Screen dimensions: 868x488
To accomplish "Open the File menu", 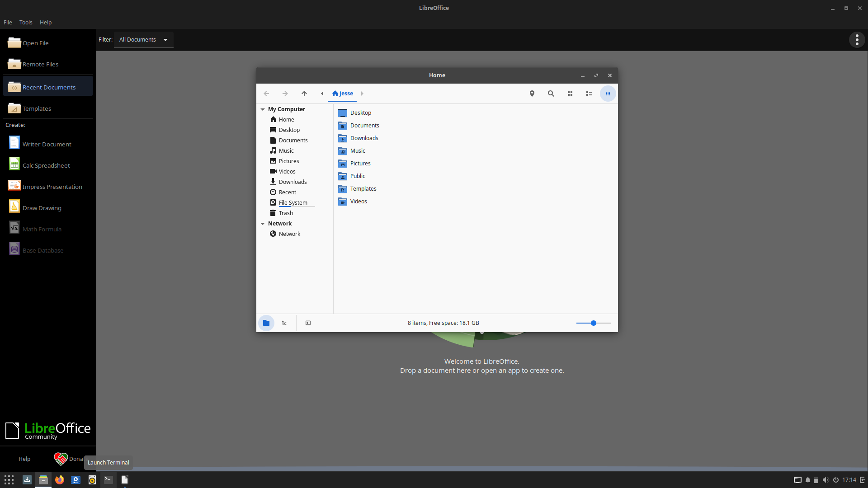I will coord(8,22).
